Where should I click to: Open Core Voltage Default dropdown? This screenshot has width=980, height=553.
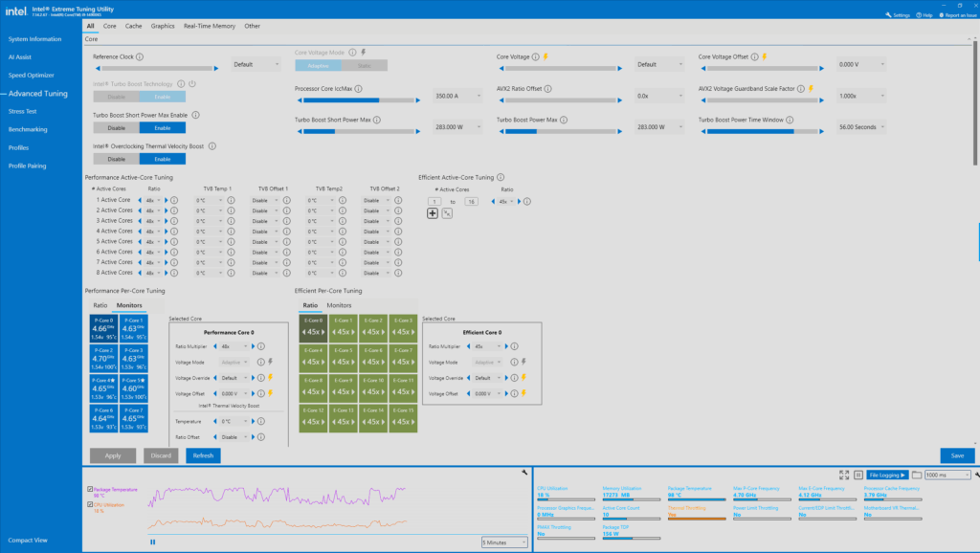(660, 64)
